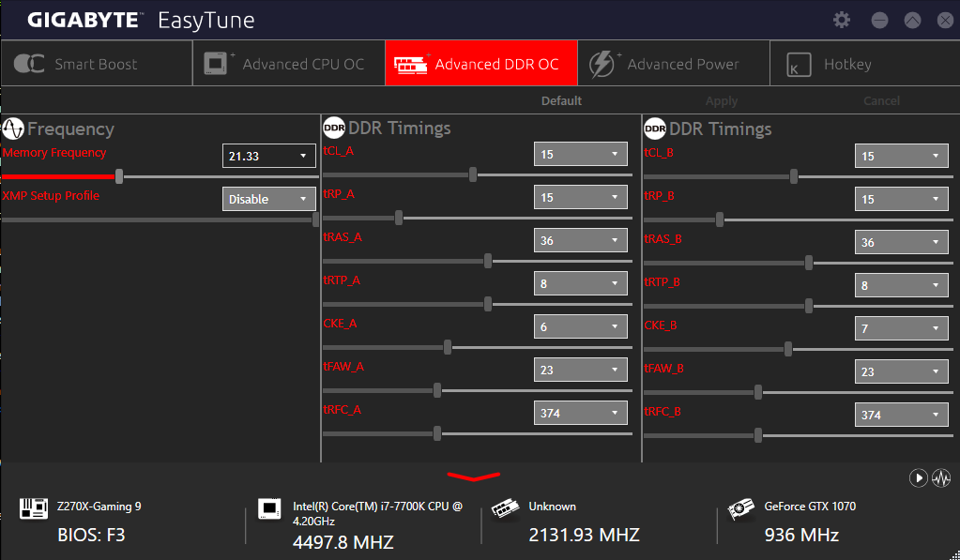Click the Memory Frequency label

[54, 152]
